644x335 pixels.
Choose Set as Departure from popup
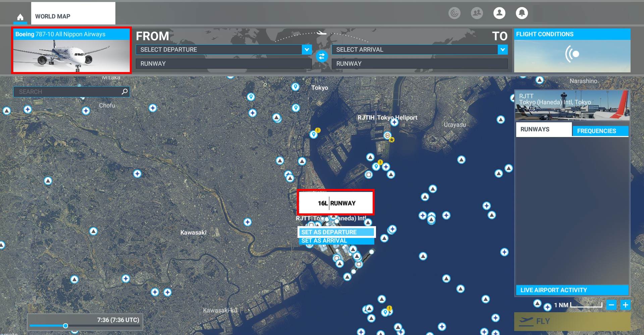pyautogui.click(x=336, y=232)
